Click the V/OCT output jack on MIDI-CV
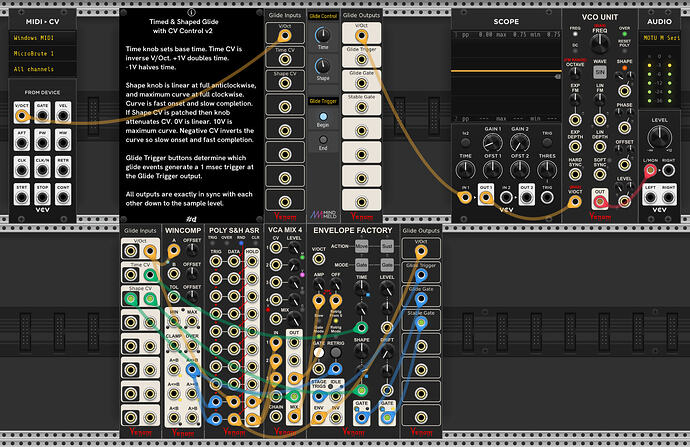690x447 pixels. click(x=22, y=116)
